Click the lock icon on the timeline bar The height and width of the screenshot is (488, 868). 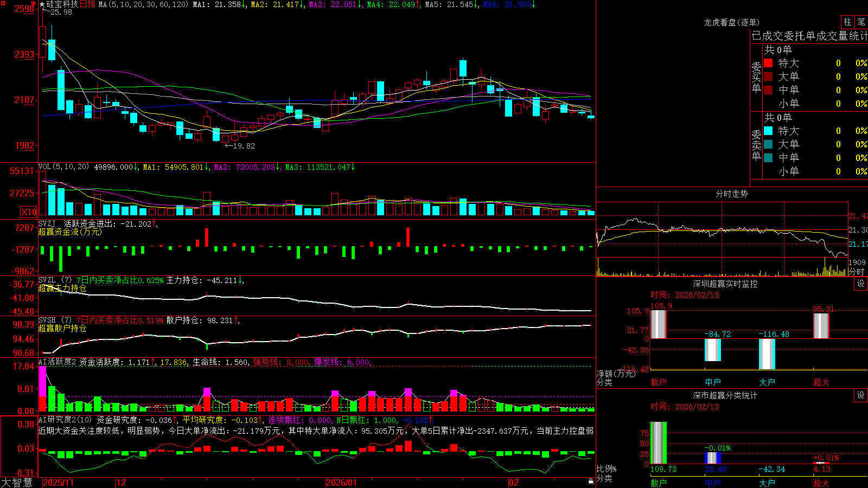point(591,481)
